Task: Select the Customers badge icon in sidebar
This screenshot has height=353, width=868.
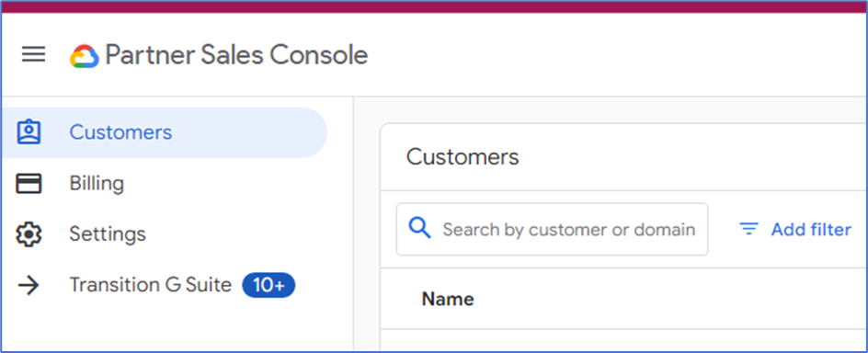Action: pos(29,132)
